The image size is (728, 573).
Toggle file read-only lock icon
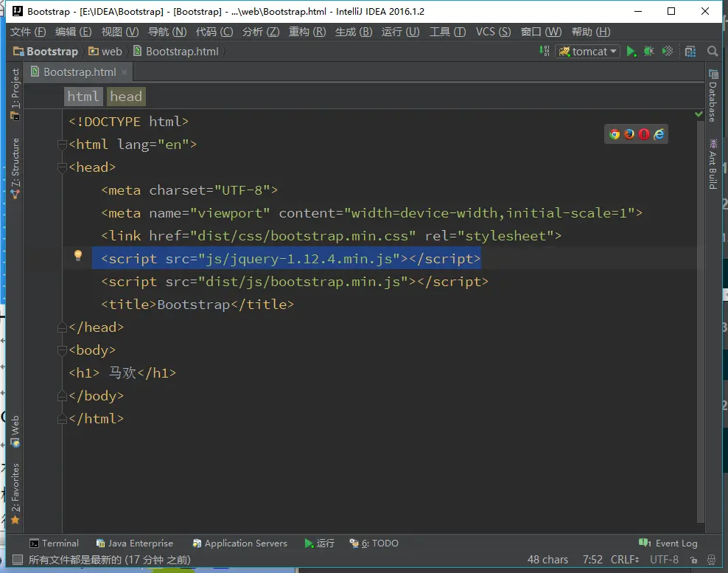pos(693,560)
